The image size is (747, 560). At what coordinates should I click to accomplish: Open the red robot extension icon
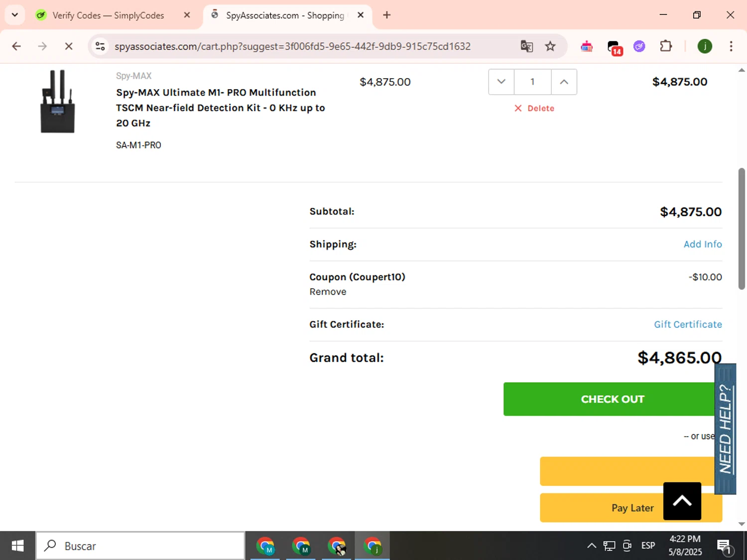pyautogui.click(x=587, y=46)
